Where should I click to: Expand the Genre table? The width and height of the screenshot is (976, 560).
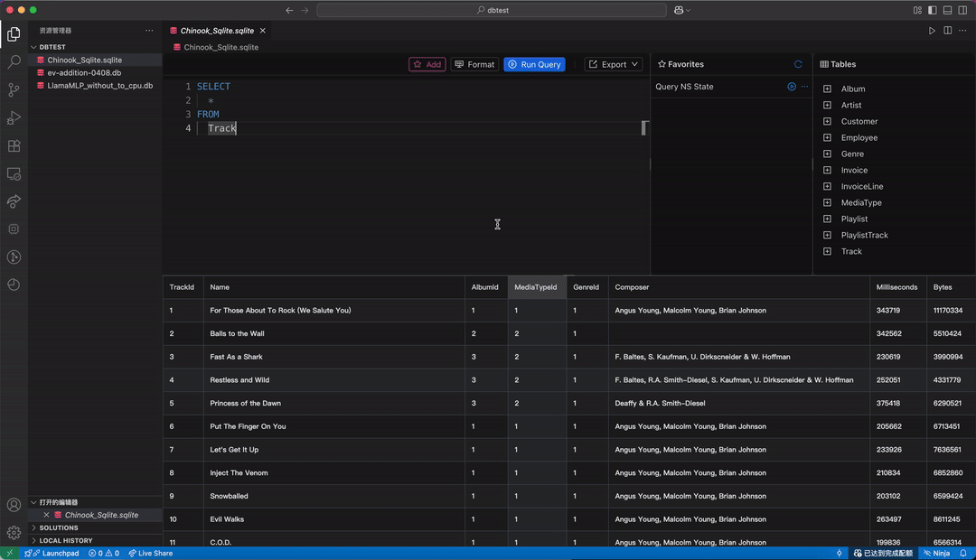827,154
